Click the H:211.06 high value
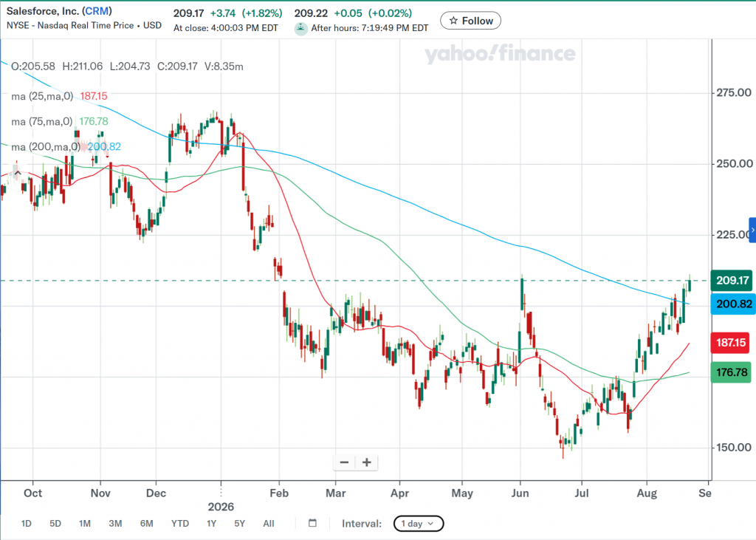The height and width of the screenshot is (540, 756). coord(83,66)
